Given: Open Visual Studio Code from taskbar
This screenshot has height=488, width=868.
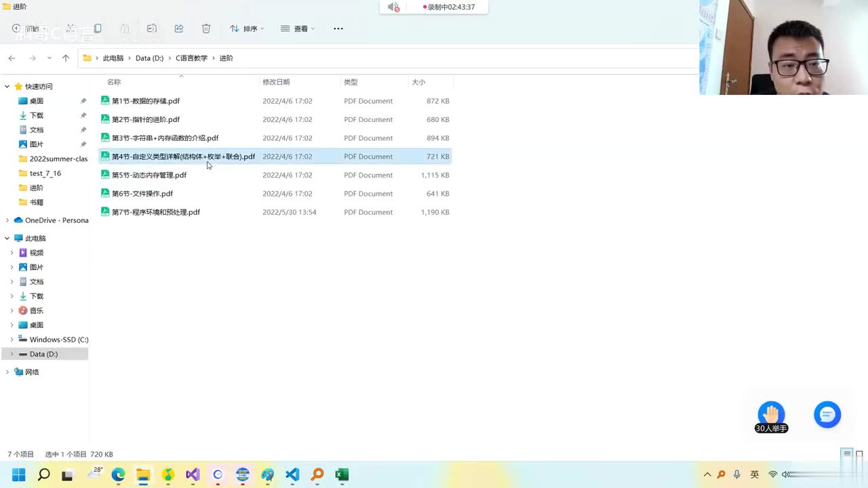Looking at the screenshot, I should (x=292, y=474).
